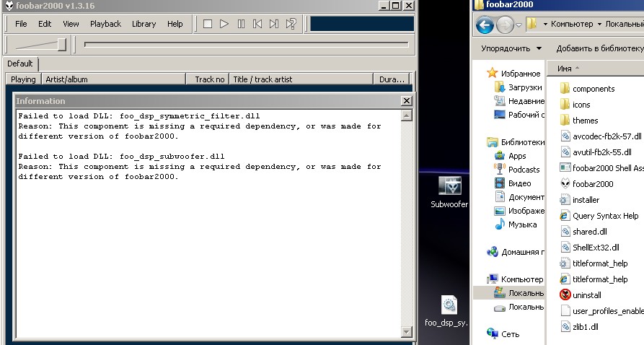The width and height of the screenshot is (644, 345).
Task: Select Домашняя группа in the navigation pane
Action: coord(516,252)
